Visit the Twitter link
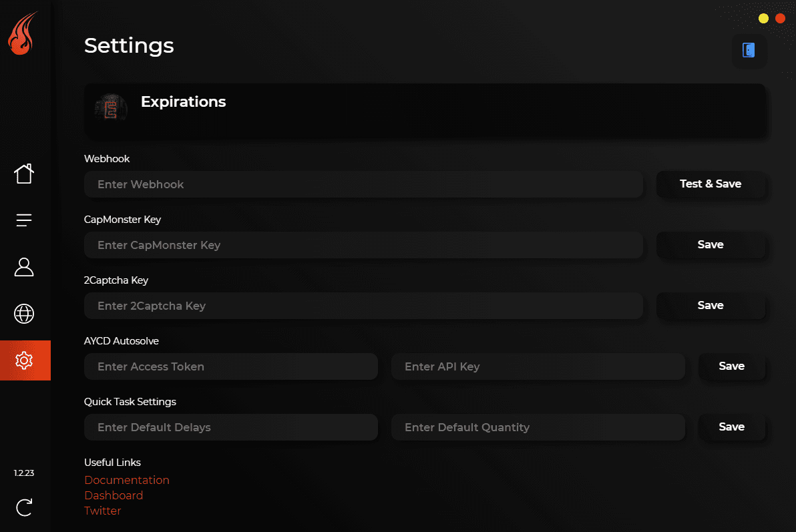 (103, 511)
